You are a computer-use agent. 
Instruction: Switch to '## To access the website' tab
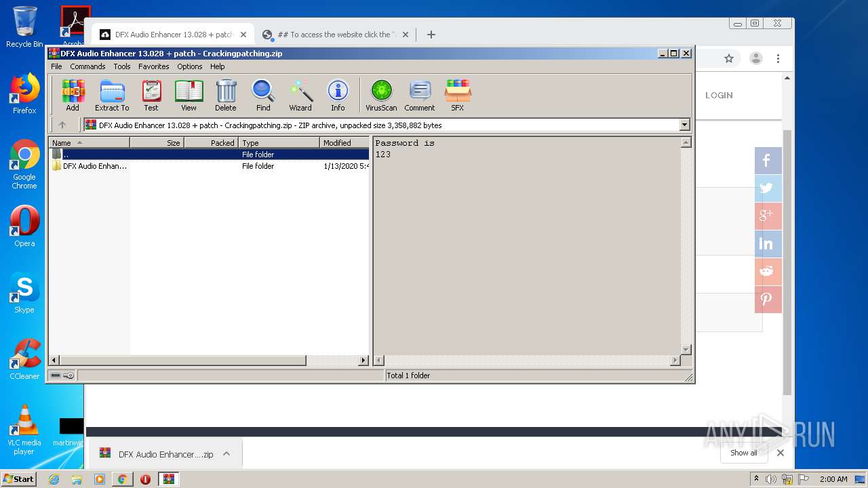click(336, 35)
